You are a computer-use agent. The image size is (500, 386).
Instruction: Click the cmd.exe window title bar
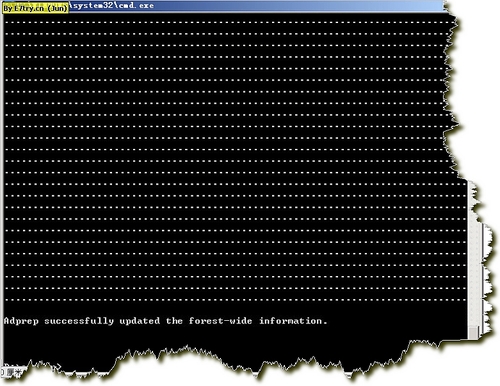[x=223, y=6]
